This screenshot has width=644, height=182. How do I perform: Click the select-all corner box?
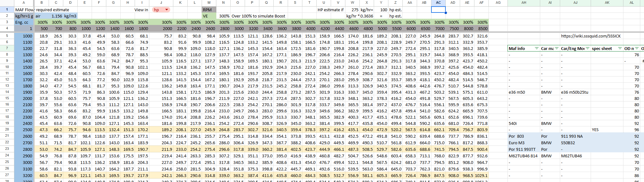(x=7, y=2)
